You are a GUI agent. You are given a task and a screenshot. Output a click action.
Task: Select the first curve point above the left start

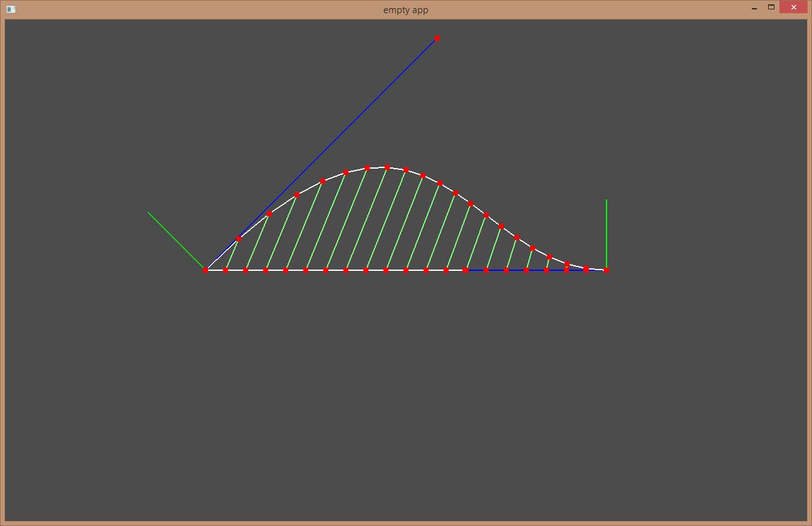[239, 239]
